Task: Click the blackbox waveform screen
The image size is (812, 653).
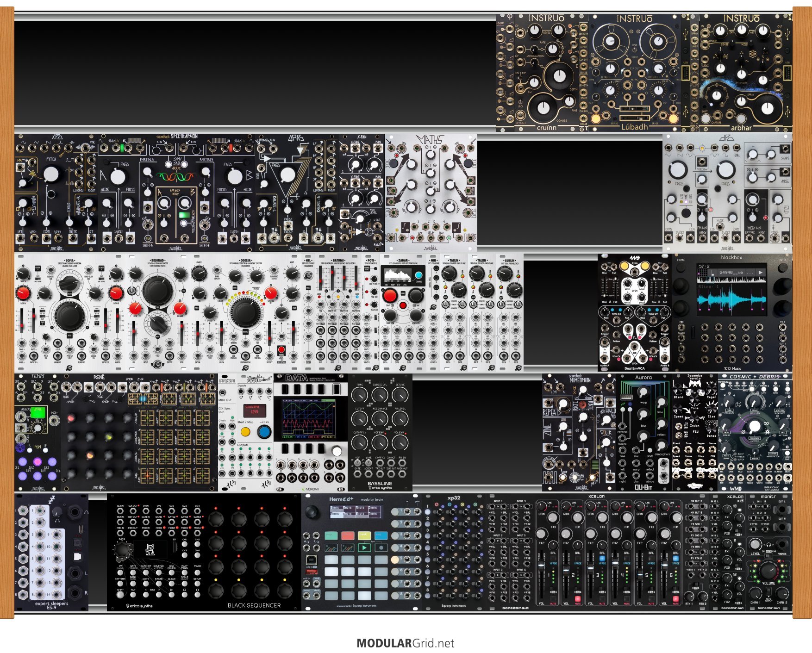Action: point(731,289)
